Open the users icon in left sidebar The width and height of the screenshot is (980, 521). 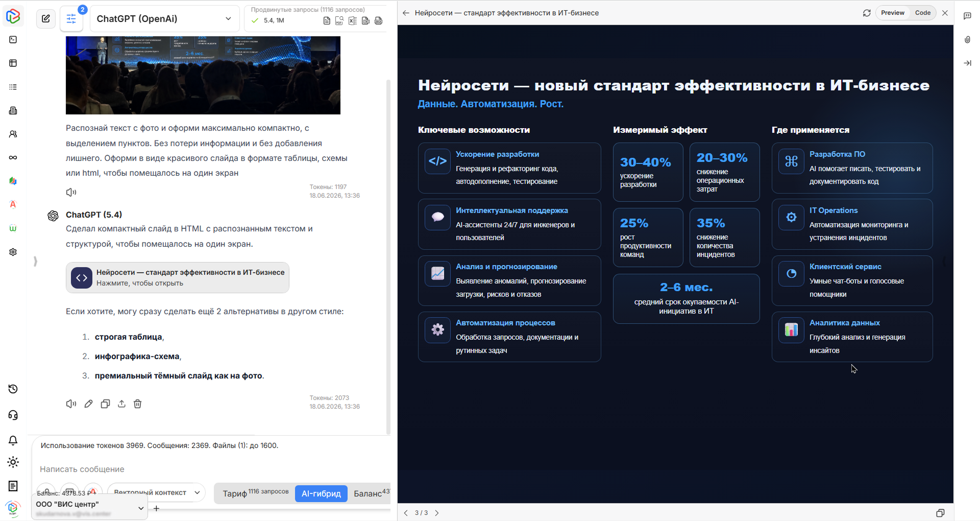[13, 134]
